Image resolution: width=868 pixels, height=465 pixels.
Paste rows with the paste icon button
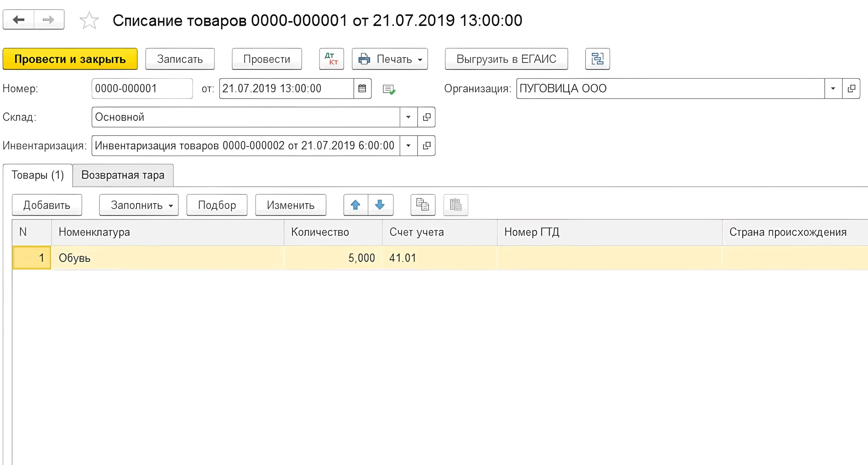[456, 205]
